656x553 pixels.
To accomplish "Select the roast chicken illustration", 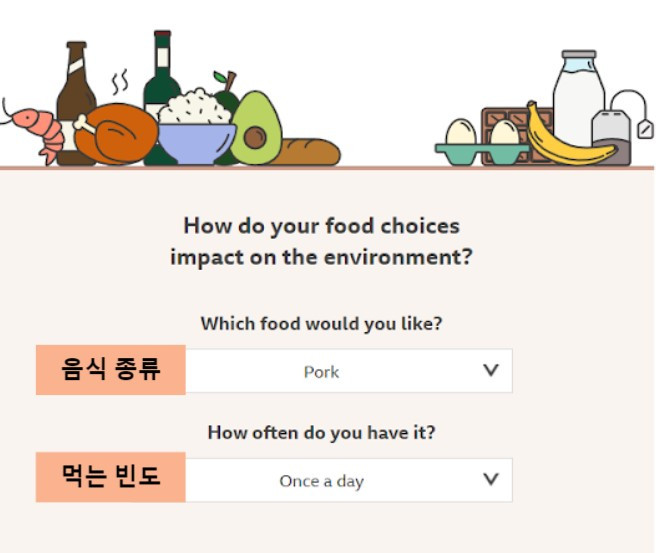I will [117, 134].
